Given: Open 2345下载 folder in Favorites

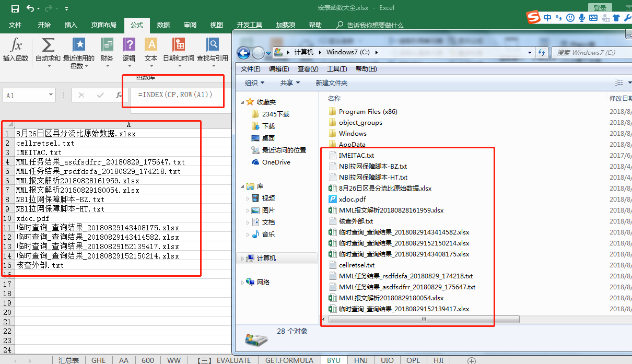Looking at the screenshot, I should 271,114.
